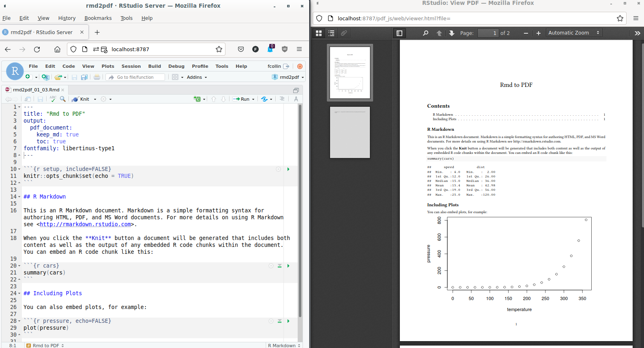Show thumbnails view in PDF sidebar
644x348 pixels.
click(319, 33)
